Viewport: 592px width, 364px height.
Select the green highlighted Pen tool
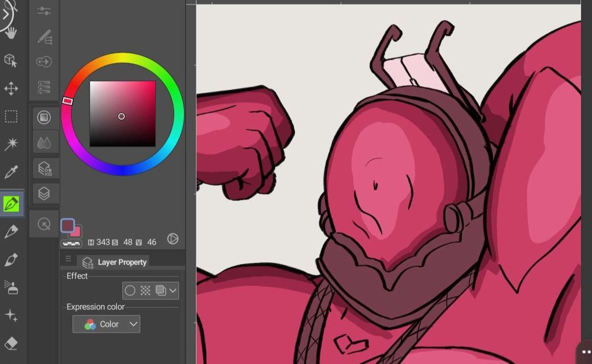click(x=11, y=203)
